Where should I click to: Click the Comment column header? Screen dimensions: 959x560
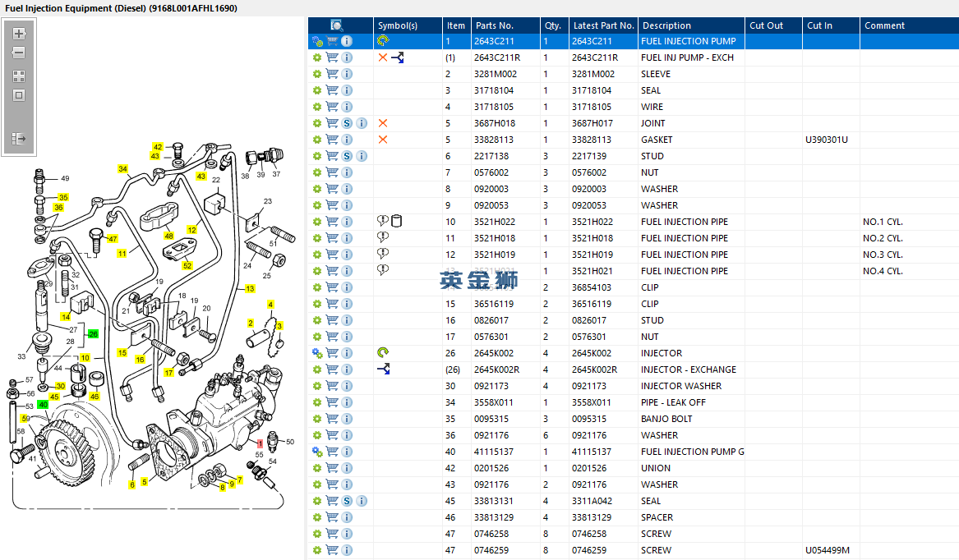coord(910,25)
